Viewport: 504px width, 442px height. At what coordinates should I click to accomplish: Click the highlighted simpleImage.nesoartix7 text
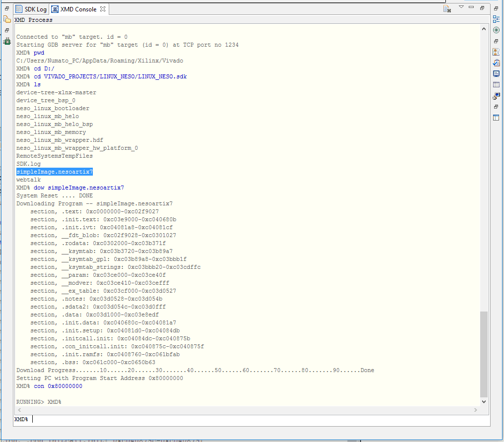pos(55,172)
